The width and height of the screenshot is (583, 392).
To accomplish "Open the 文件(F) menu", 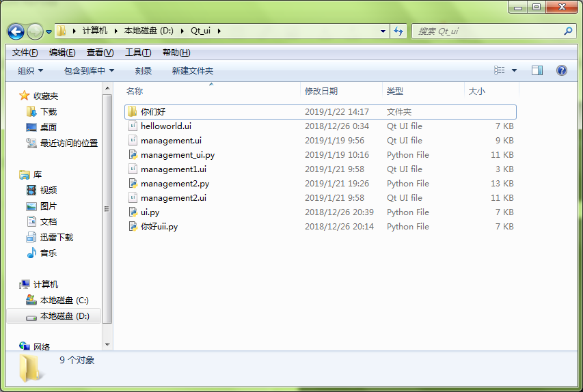I will 25,53.
